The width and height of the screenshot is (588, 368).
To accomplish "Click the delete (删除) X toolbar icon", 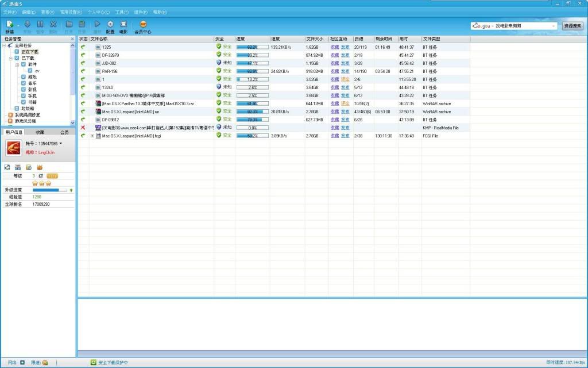I will click(x=53, y=24).
